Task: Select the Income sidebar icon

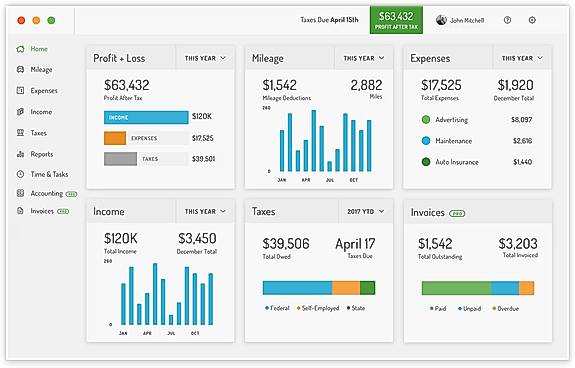Action: (21, 111)
